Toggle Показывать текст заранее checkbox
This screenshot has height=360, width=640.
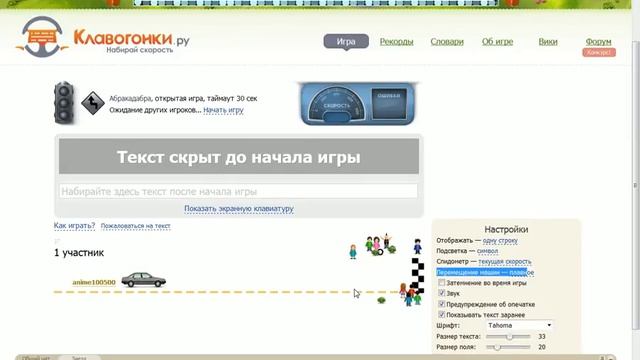tap(442, 315)
